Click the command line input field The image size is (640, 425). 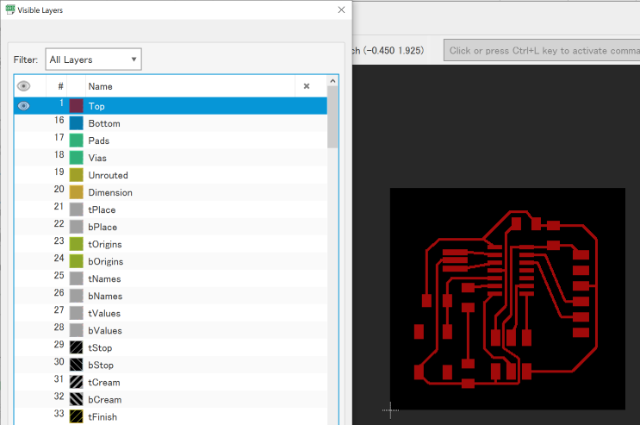[542, 51]
